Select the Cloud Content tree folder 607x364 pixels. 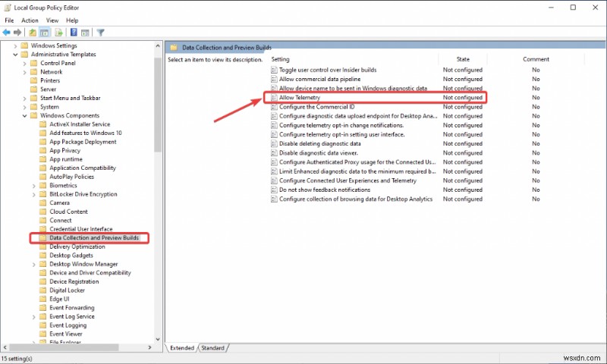coord(68,212)
